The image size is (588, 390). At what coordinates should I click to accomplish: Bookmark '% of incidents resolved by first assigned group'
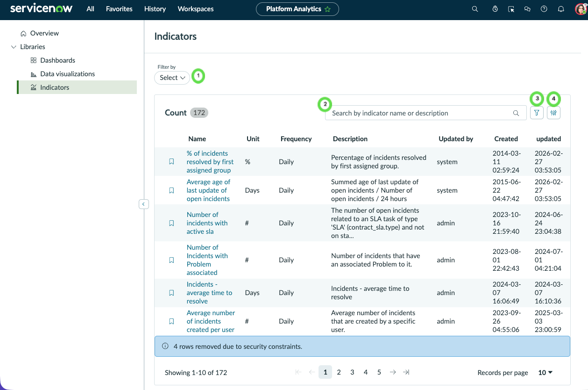171,162
